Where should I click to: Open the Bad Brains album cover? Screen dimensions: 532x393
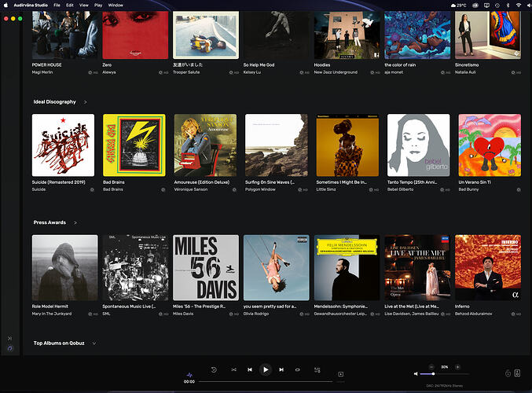coord(134,145)
